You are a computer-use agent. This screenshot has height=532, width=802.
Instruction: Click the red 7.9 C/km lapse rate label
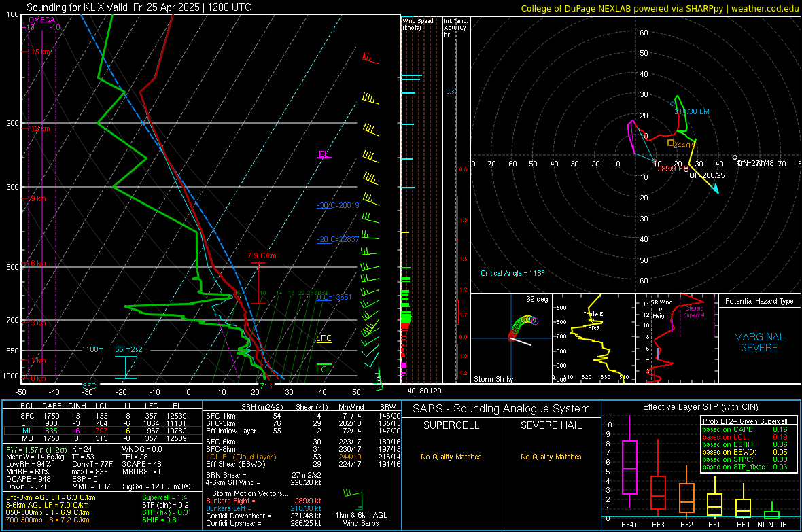click(x=262, y=255)
